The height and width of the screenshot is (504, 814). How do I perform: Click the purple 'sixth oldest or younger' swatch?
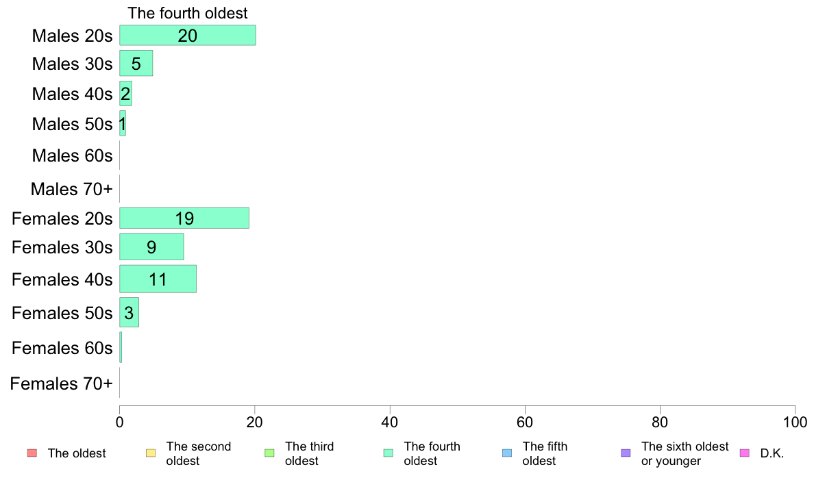626,453
